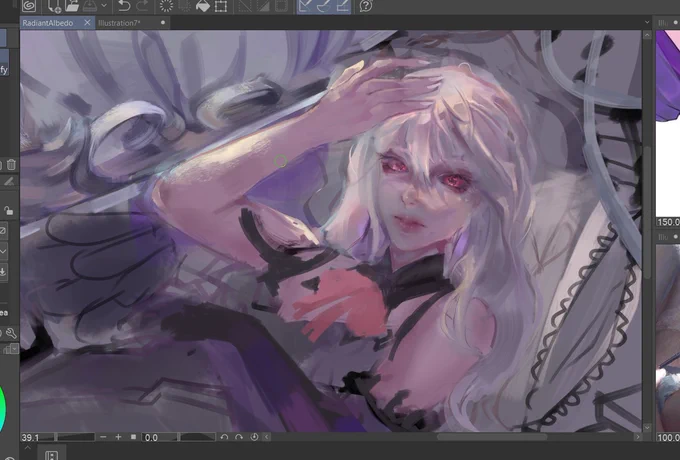Click the Clear (spinning dots) icon
Screen dimensions: 680x460
[x=167, y=6]
